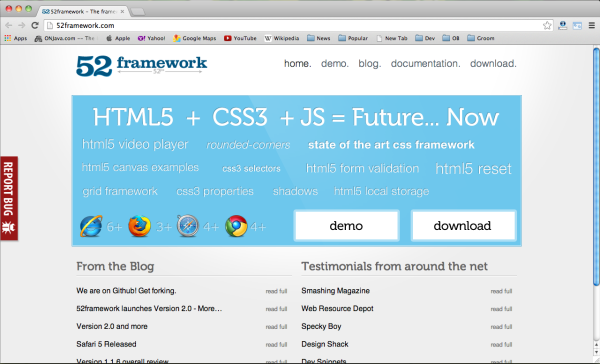This screenshot has width=600, height=364.
Task: Click read full next to Smashing Magazine
Action: click(501, 291)
